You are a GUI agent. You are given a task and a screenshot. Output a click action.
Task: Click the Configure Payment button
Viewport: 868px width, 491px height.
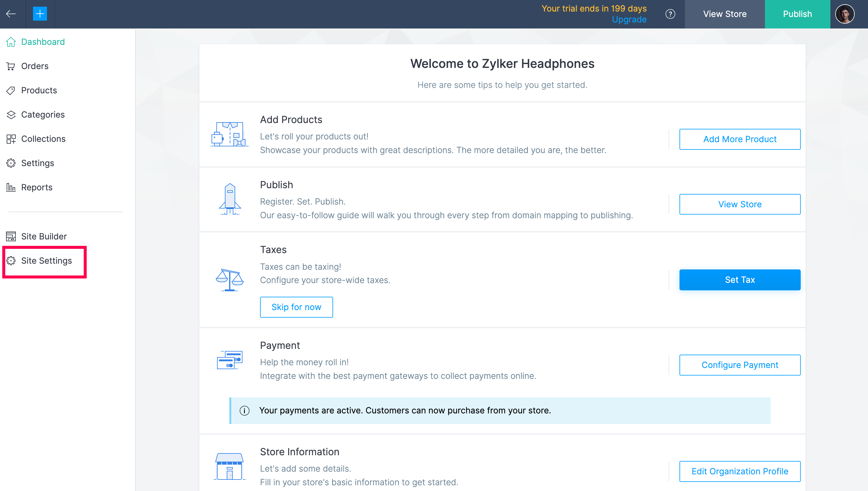click(739, 365)
